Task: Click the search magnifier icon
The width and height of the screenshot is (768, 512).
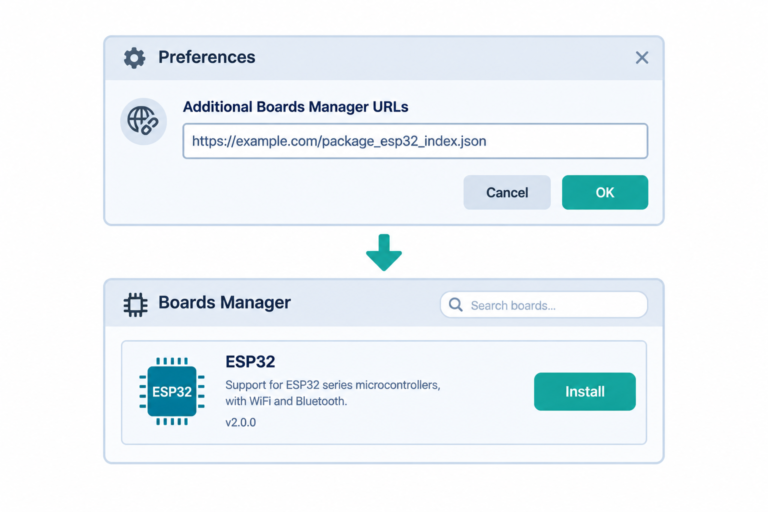Action: 456,305
